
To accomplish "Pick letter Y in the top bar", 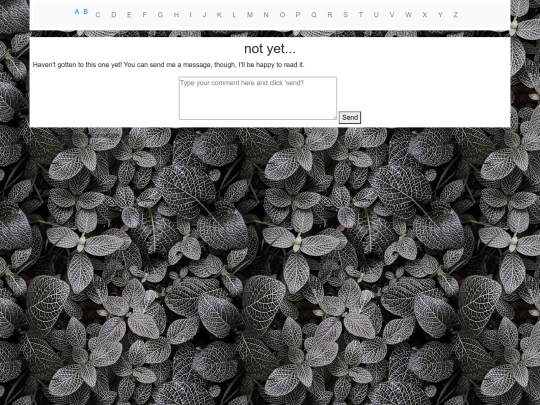I will [x=440, y=15].
